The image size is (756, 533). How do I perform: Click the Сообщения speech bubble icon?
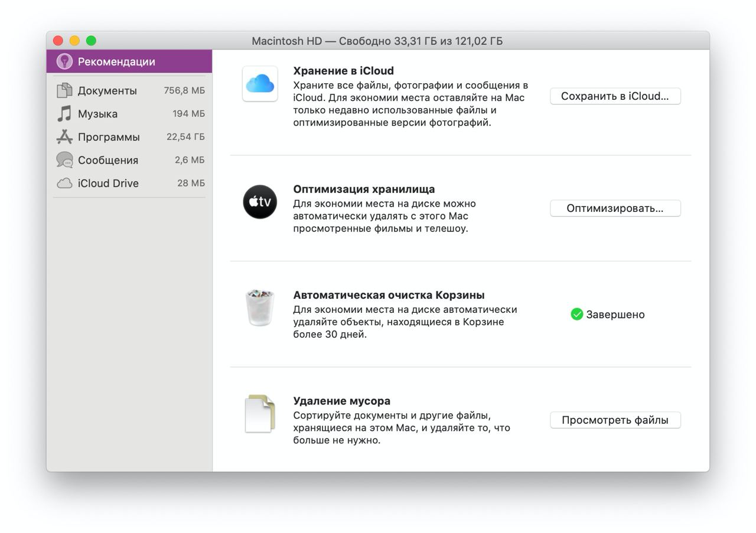click(x=64, y=160)
